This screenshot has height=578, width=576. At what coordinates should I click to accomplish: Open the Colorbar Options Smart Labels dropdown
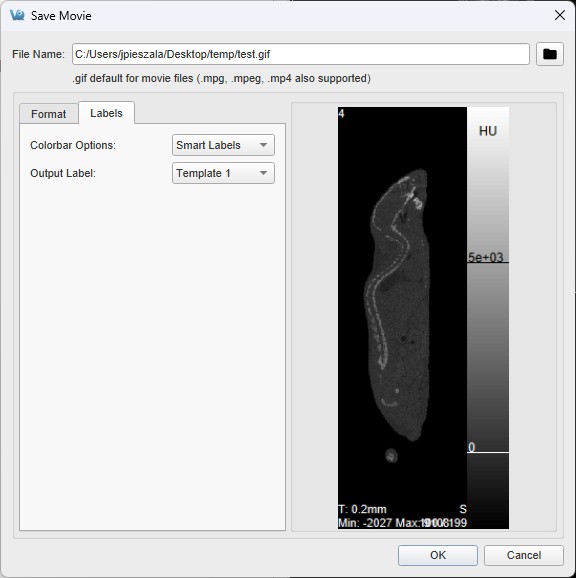coord(223,145)
